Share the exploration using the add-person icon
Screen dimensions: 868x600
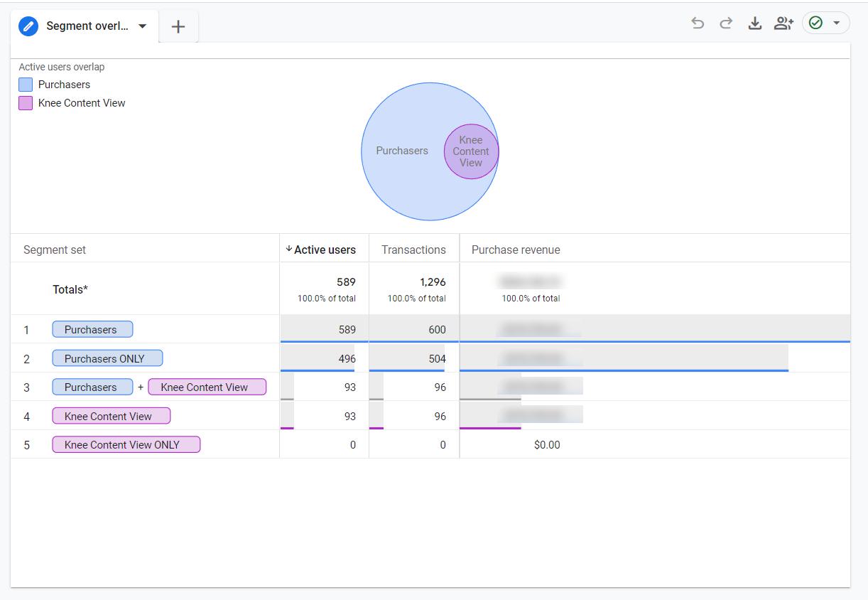point(783,23)
